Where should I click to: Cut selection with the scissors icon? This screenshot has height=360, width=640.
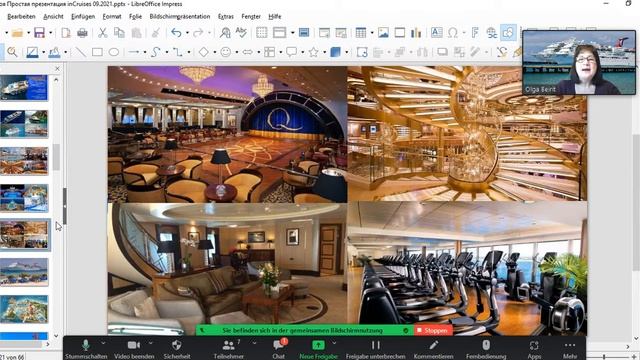click(x=102, y=33)
